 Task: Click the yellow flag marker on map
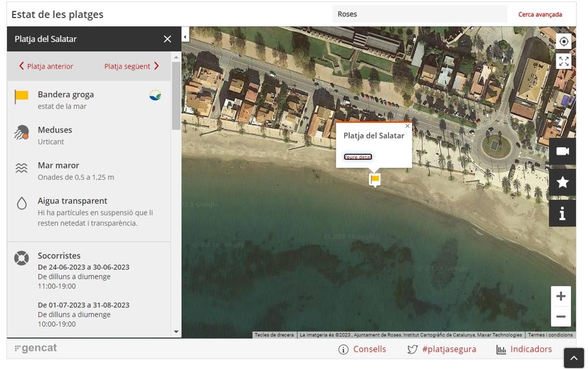tap(375, 180)
